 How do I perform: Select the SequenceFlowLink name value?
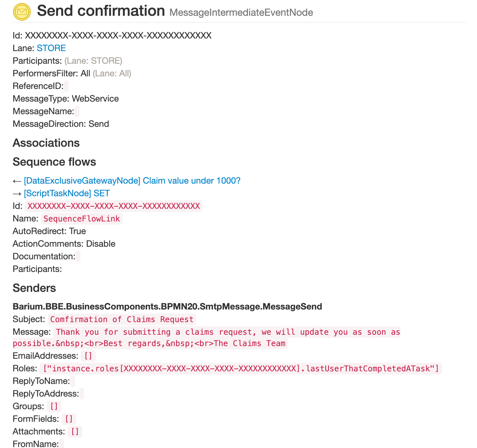[x=82, y=219]
